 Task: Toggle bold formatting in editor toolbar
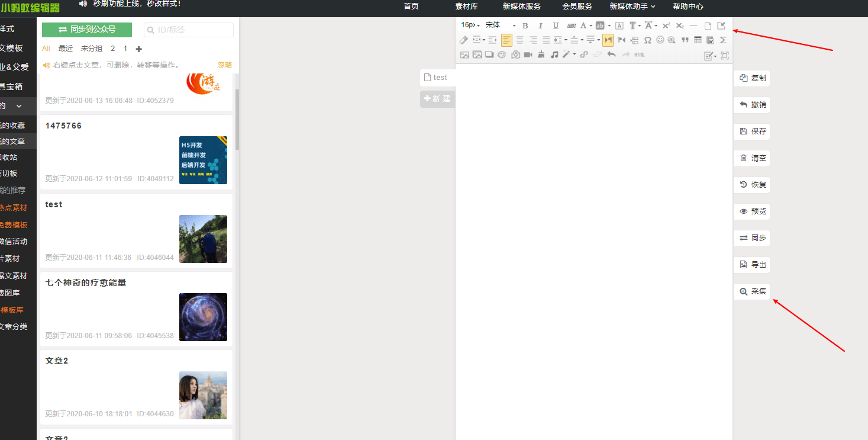tap(525, 25)
